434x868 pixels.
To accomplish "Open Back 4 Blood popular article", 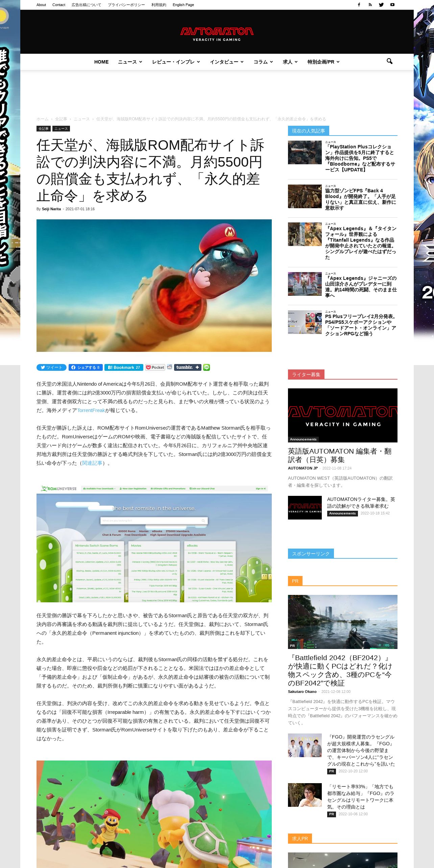I will pos(360,199).
